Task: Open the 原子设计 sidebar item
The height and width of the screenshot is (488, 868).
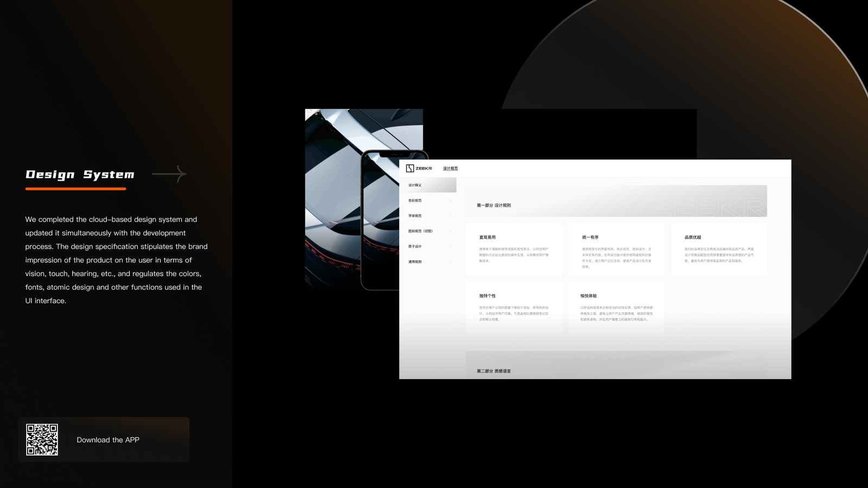Action: (416, 247)
